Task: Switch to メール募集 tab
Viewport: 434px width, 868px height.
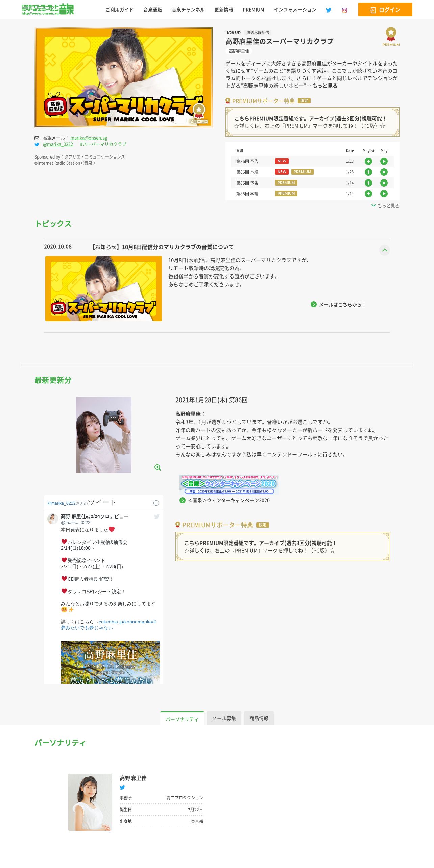Action: click(224, 718)
